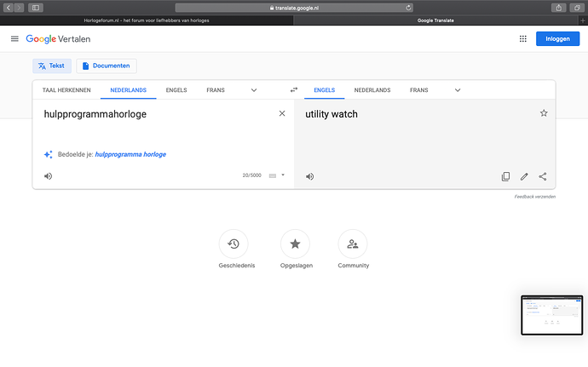Screen dimensions: 588x367
Task: Click the translate.google.nl address bar
Action: pyautogui.click(x=294, y=8)
